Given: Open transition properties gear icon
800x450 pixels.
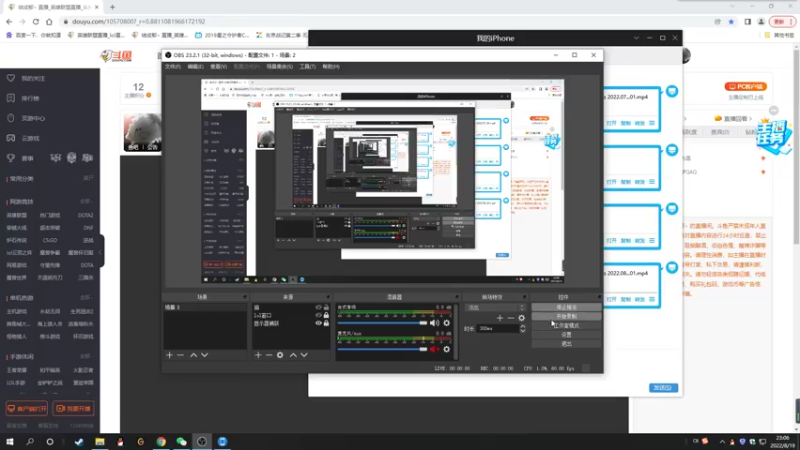Looking at the screenshot, I should point(521,318).
